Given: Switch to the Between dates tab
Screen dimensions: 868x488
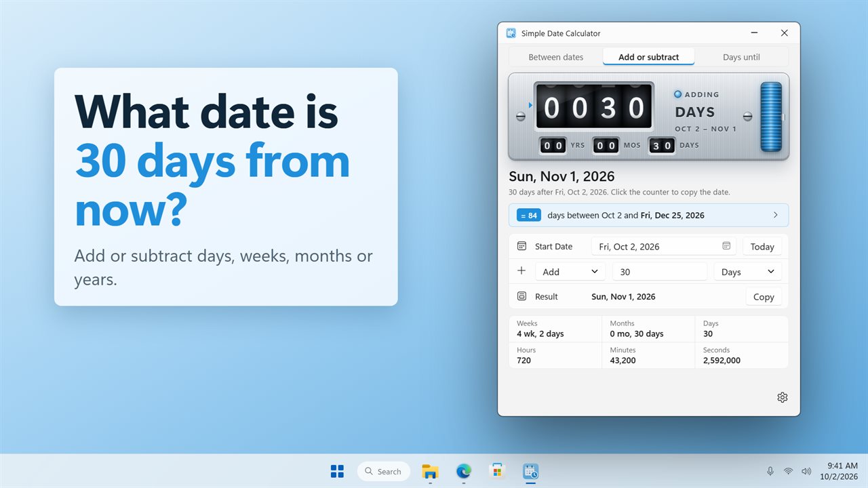Looking at the screenshot, I should pyautogui.click(x=555, y=57).
